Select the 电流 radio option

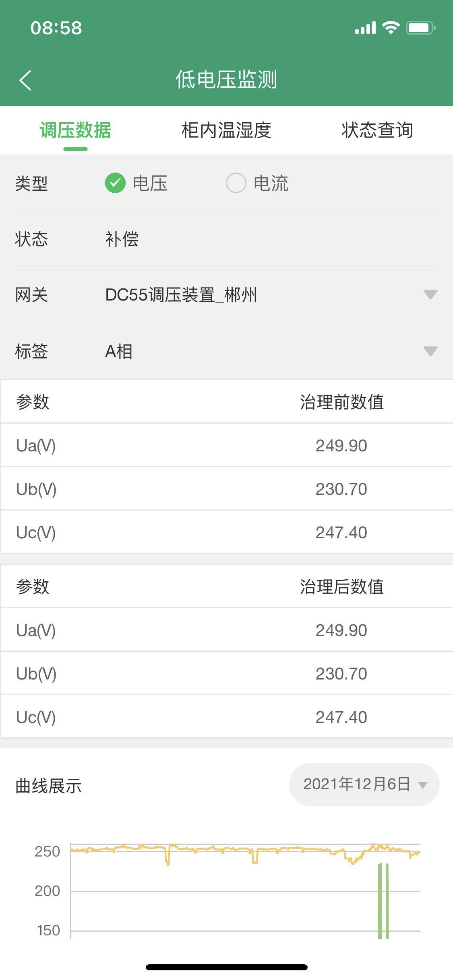236,183
